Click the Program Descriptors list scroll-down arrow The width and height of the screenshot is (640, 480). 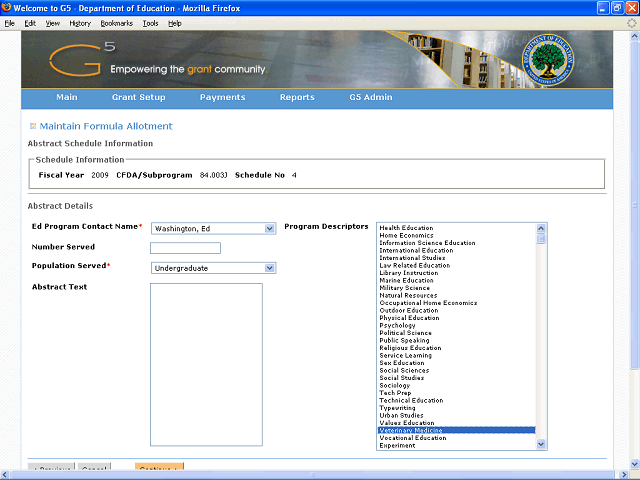point(541,445)
